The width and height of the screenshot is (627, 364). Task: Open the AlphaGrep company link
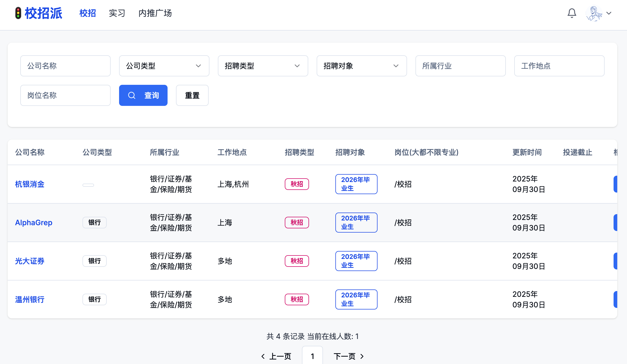pos(34,223)
